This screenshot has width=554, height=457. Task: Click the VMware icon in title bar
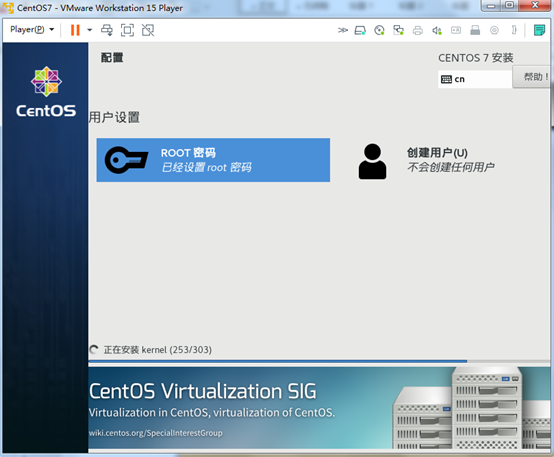[8, 7]
